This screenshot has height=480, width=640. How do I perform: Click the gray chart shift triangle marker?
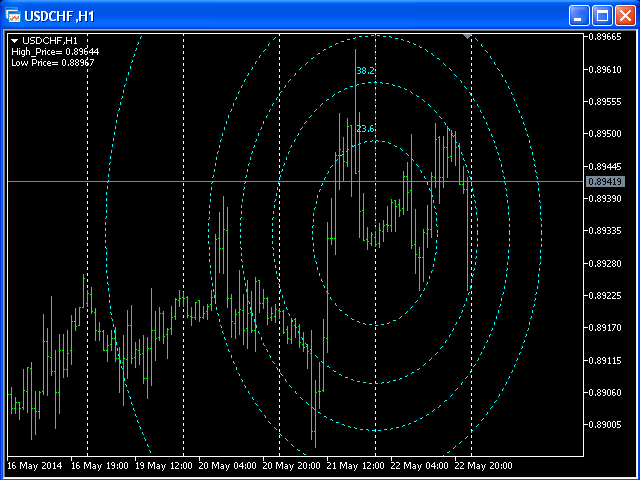pyautogui.click(x=467, y=37)
